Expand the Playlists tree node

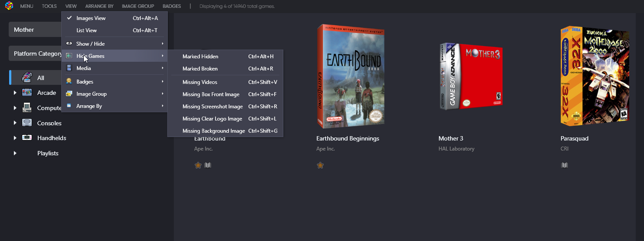click(15, 153)
